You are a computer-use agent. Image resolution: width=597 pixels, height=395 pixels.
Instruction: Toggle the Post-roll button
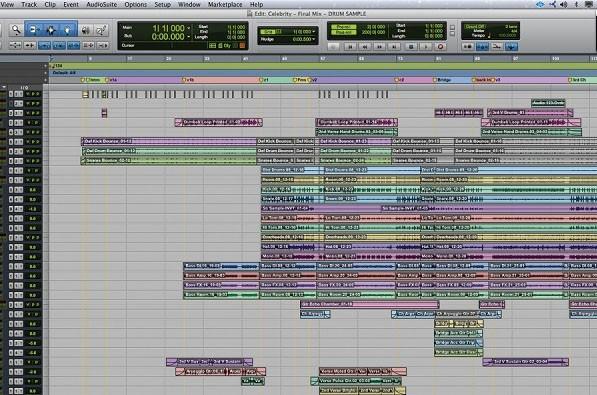[x=343, y=32]
